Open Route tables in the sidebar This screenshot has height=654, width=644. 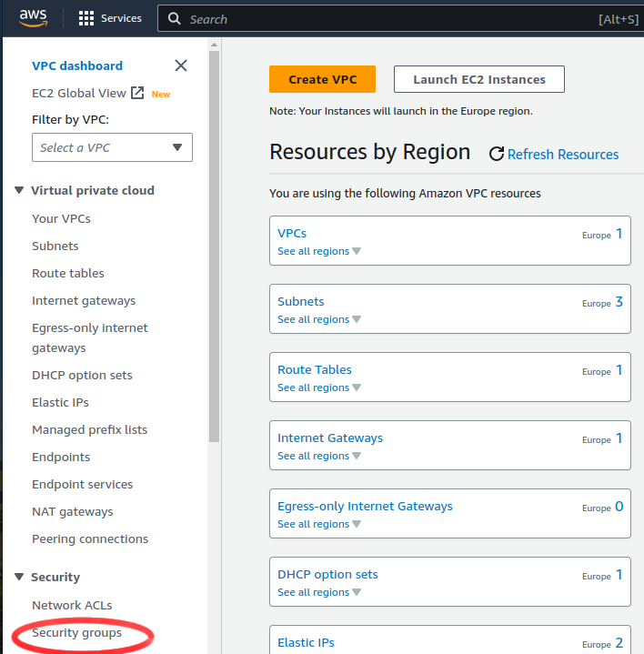point(68,273)
